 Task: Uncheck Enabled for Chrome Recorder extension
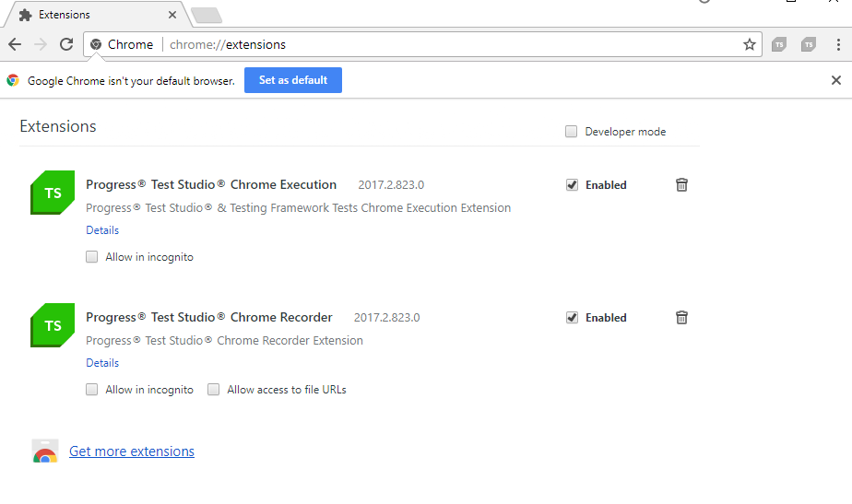tap(573, 318)
